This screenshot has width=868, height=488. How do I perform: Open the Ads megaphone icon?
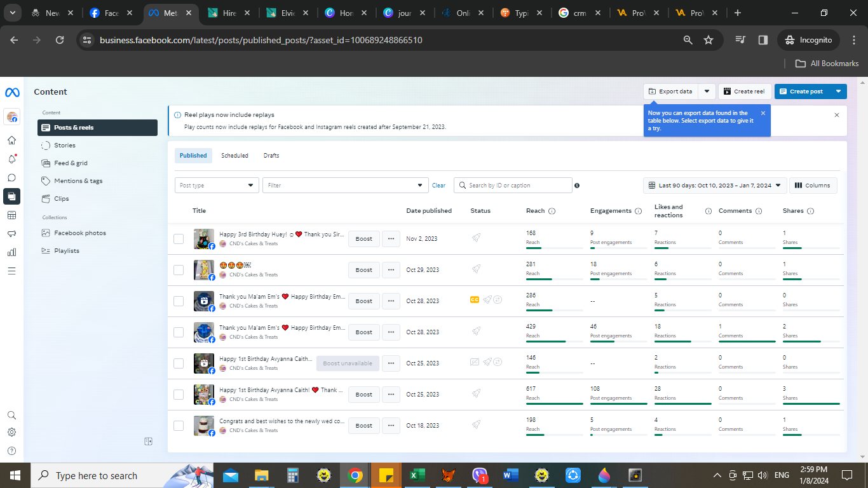coord(11,233)
